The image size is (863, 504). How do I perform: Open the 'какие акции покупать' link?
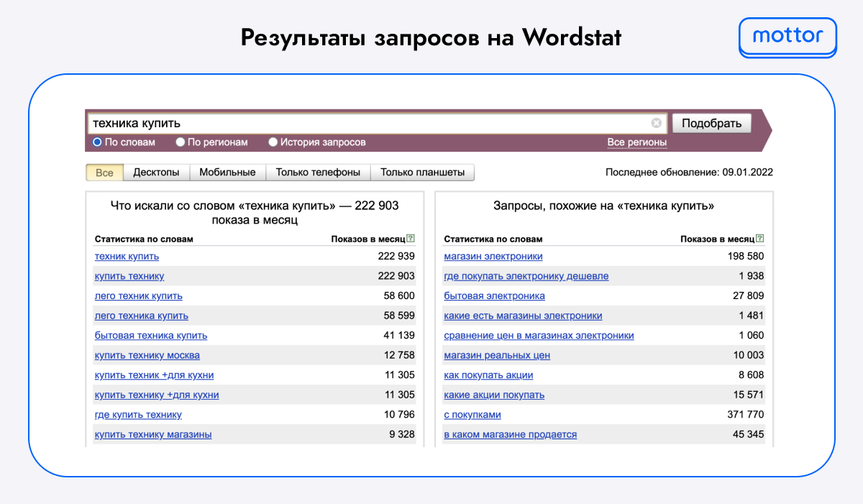click(x=494, y=395)
